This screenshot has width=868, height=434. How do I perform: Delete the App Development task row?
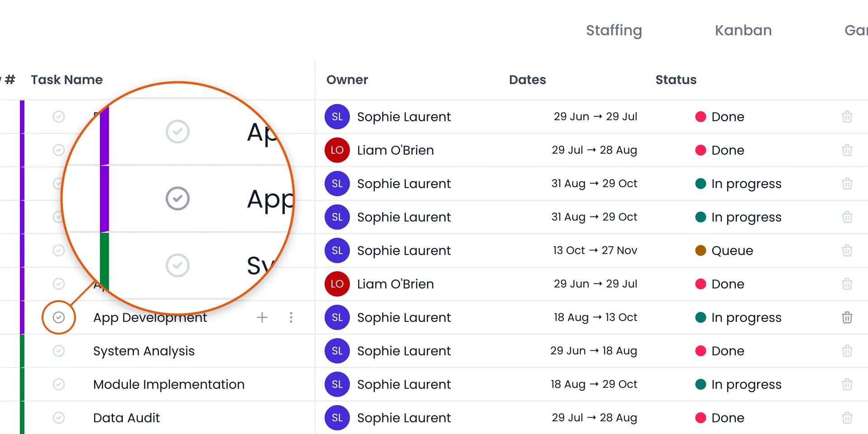click(847, 317)
